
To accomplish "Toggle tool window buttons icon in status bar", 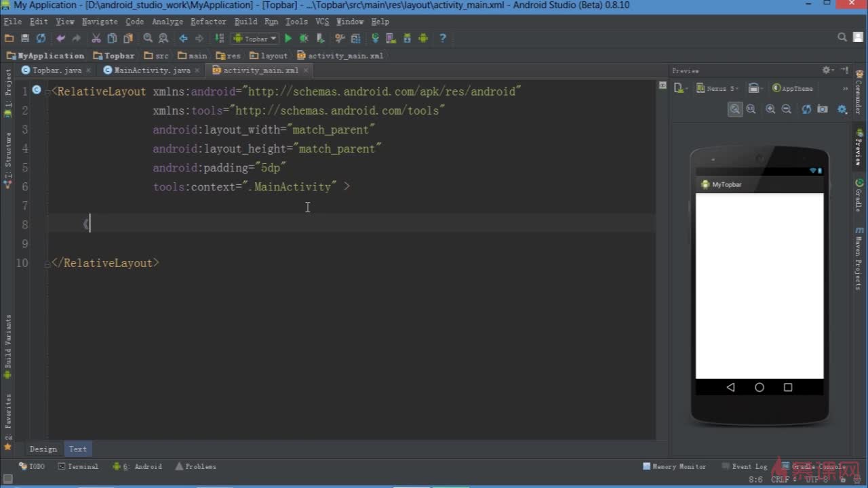I will (8, 479).
